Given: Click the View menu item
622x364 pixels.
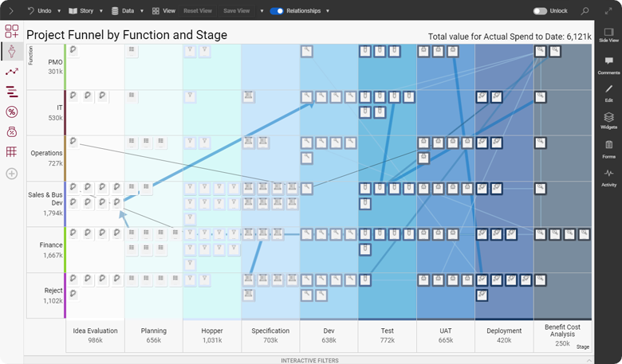Looking at the screenshot, I should 165,11.
